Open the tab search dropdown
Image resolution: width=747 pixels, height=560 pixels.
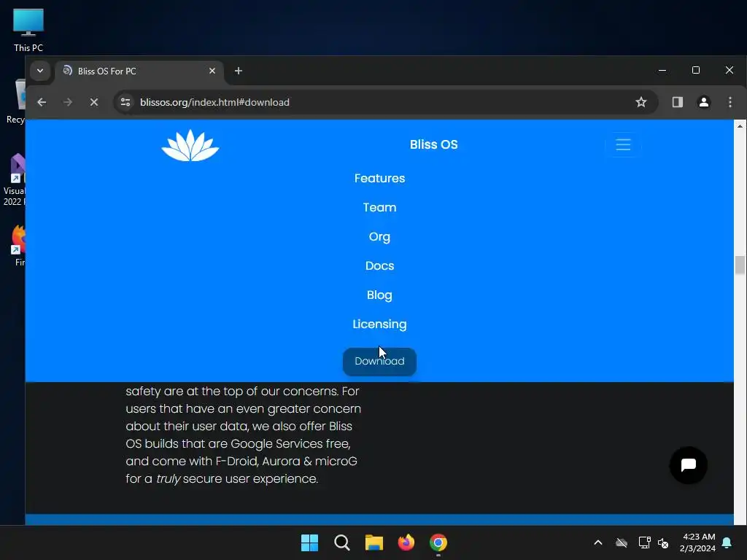(x=40, y=71)
